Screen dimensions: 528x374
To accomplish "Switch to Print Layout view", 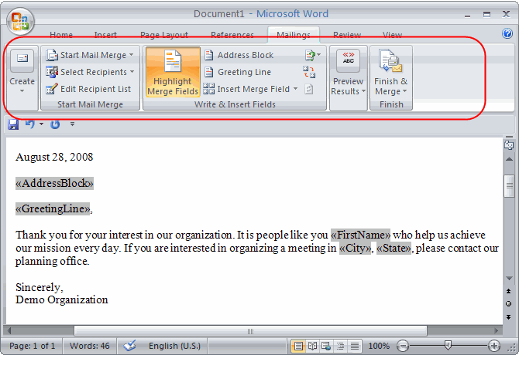I will (x=298, y=346).
